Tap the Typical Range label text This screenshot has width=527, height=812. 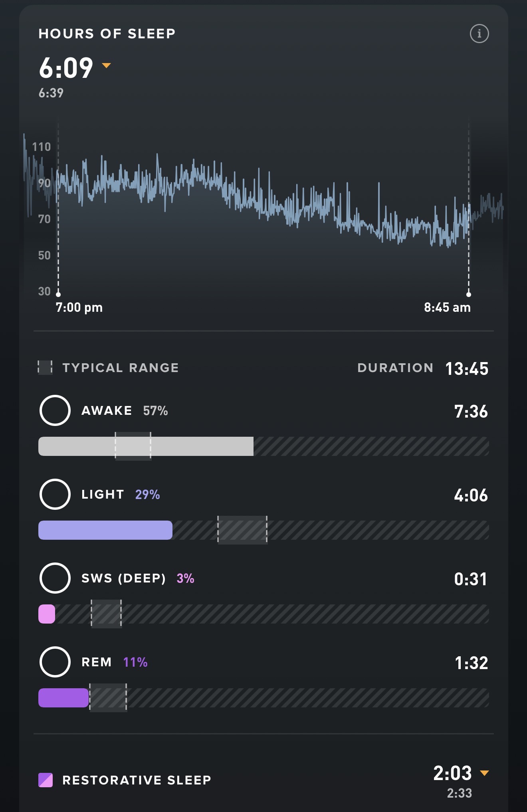coord(121,368)
